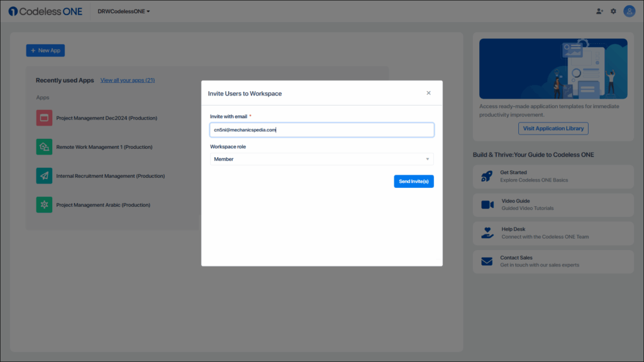644x362 pixels.
Task: Open Help Desk title
Action: [x=513, y=229]
